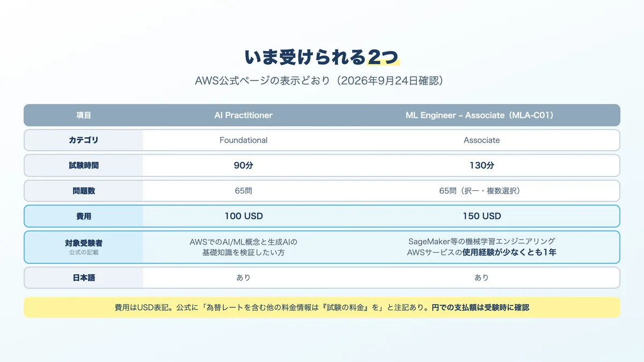Viewport: 644px width, 362px height.
Task: Click the 公式の記載 sublabel
Action: pyautogui.click(x=84, y=252)
